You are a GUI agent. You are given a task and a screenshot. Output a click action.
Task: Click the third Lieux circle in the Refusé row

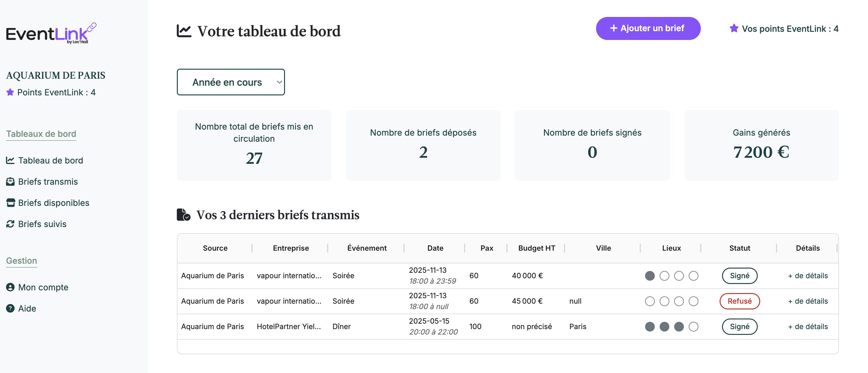click(679, 301)
